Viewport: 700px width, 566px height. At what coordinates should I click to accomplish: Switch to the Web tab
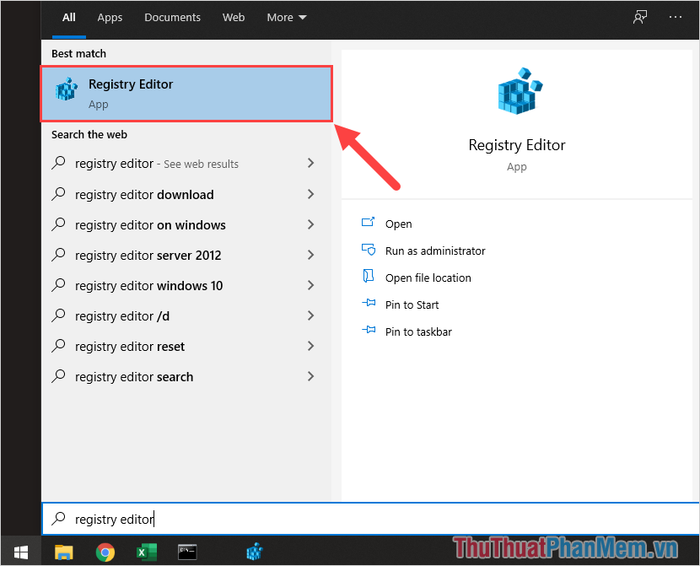pyautogui.click(x=233, y=17)
